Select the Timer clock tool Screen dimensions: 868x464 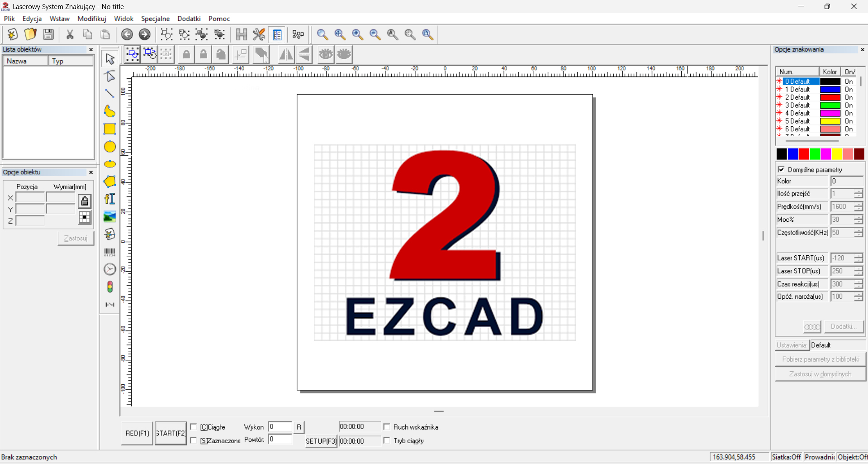click(x=110, y=269)
